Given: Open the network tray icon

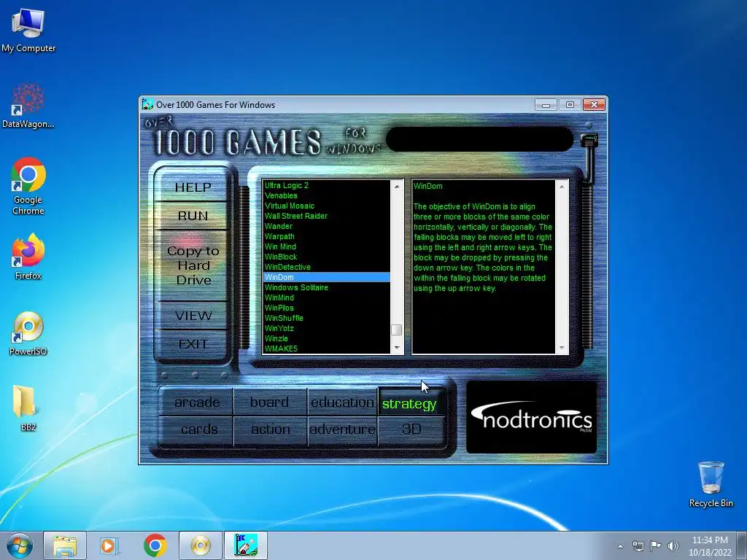Looking at the screenshot, I should [x=638, y=546].
